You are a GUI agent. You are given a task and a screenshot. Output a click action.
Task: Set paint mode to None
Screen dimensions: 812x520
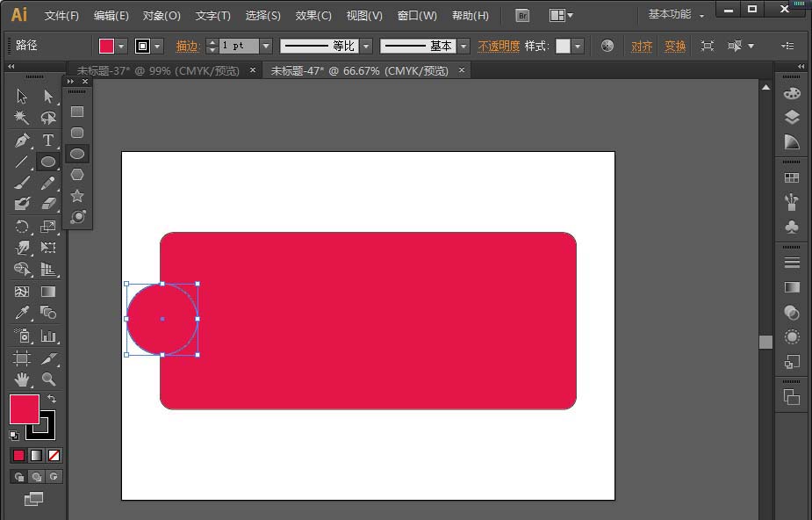pos(54,455)
